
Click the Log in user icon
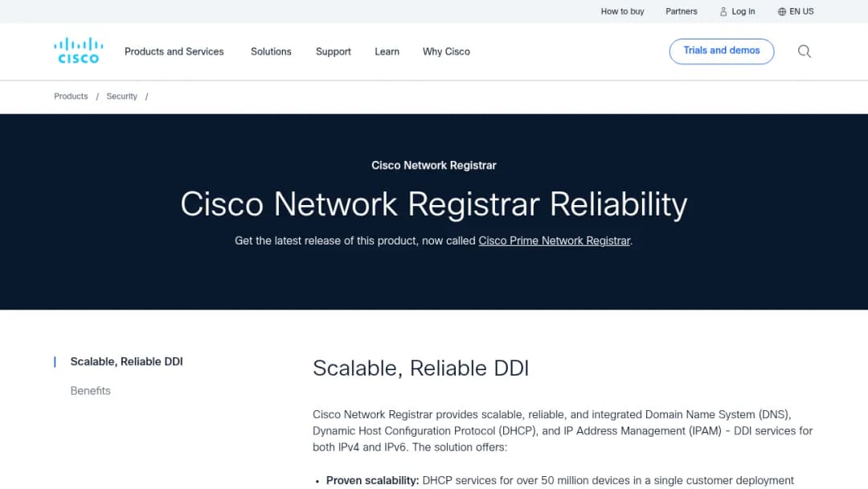click(x=723, y=11)
